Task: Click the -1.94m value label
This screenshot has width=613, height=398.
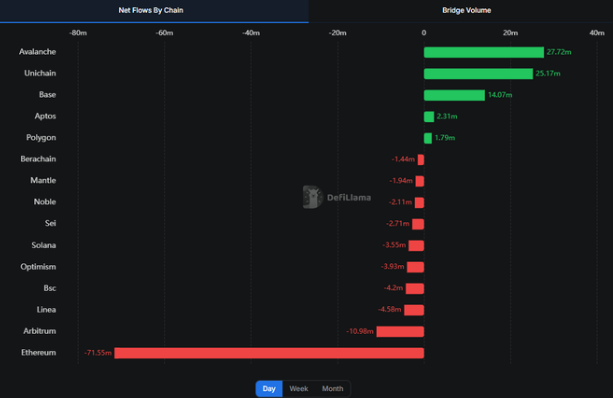Action: (x=401, y=181)
